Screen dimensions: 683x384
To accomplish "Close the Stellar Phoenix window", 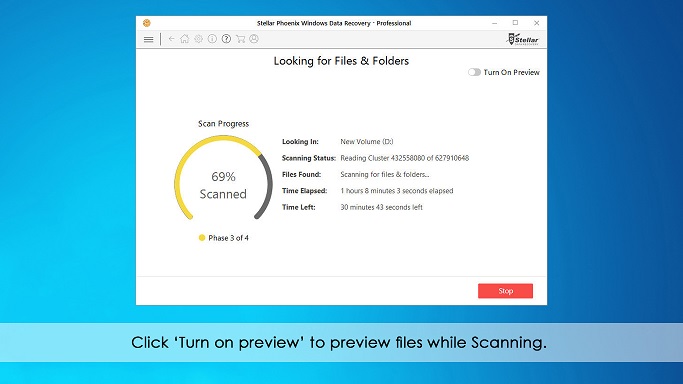I will (x=537, y=23).
